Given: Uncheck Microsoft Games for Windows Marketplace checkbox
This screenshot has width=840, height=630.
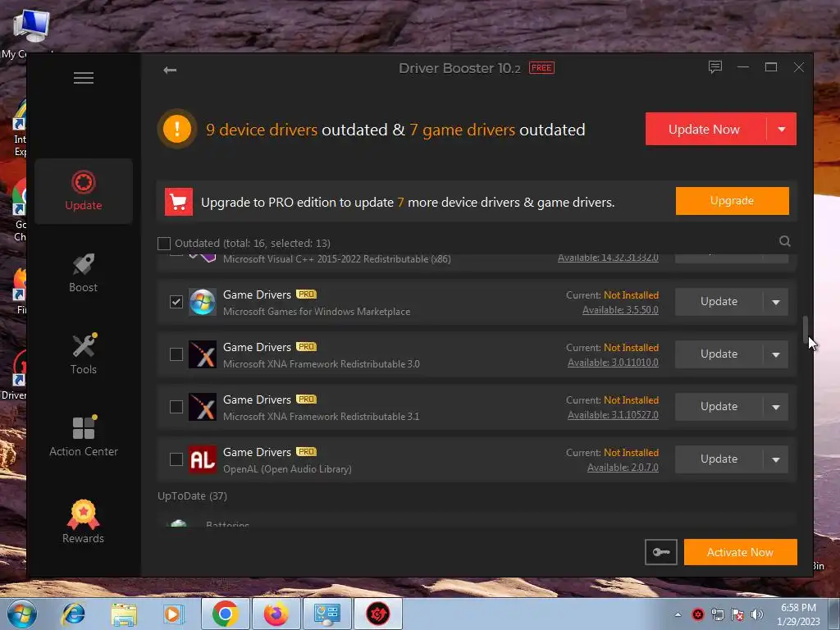Looking at the screenshot, I should pyautogui.click(x=176, y=302).
